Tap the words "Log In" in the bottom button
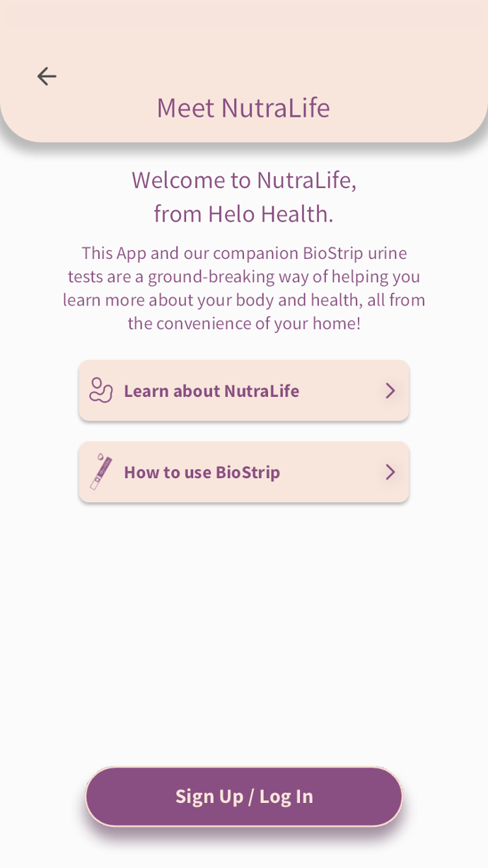Screen dimensions: 488x868 (286, 797)
